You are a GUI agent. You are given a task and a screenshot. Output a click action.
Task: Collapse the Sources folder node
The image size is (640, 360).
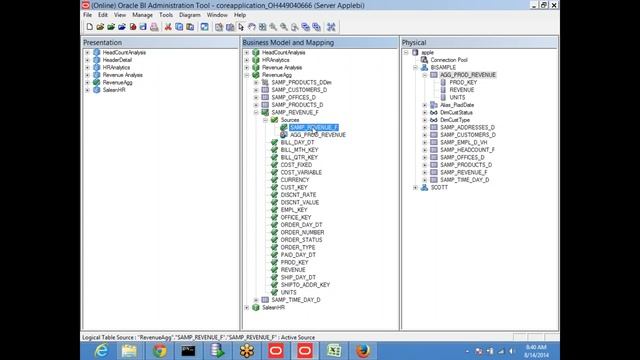coord(265,120)
